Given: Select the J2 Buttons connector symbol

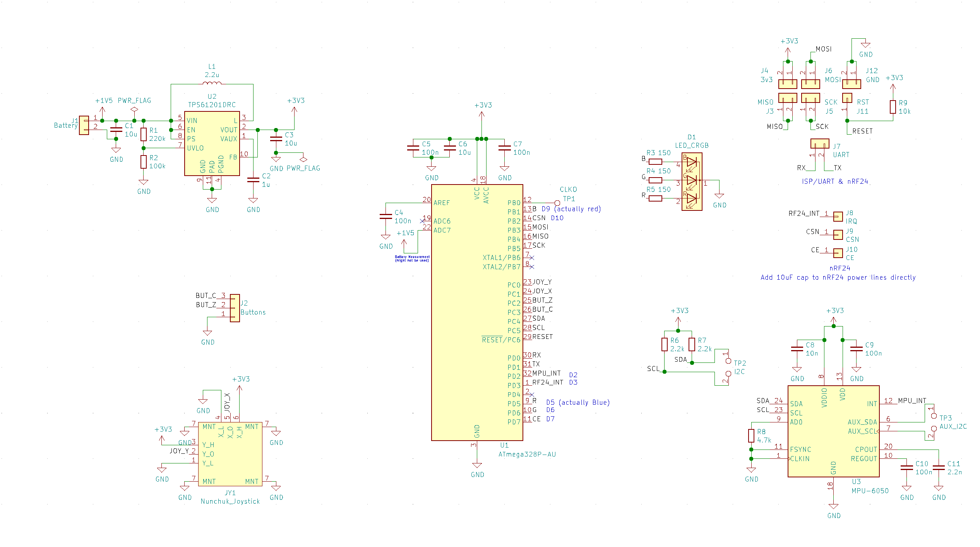Looking at the screenshot, I should (x=235, y=308).
